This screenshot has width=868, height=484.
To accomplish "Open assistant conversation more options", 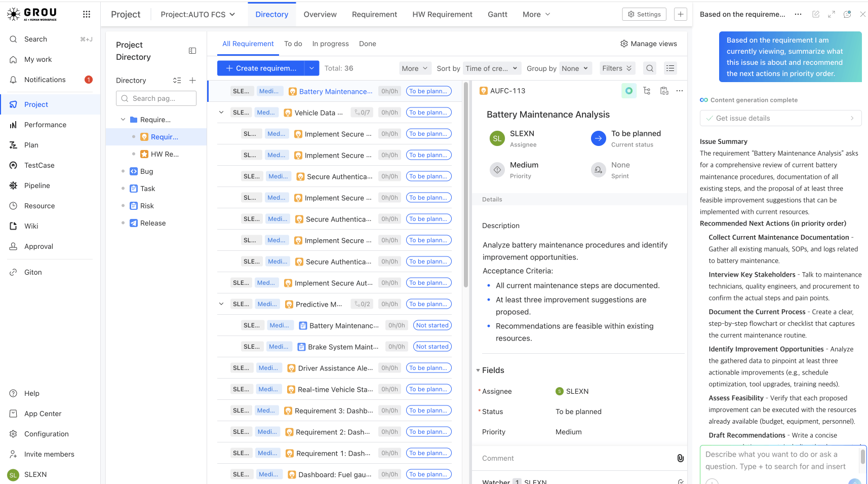I will [798, 14].
